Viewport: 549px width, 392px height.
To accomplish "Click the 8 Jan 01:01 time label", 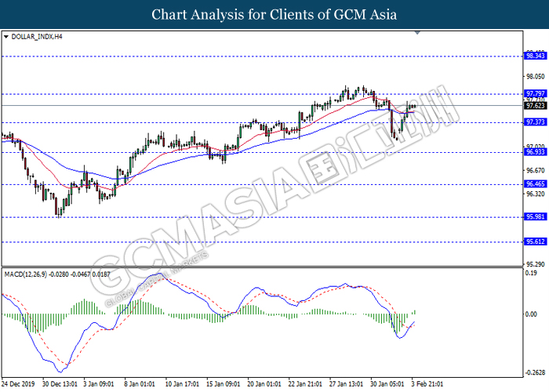I will (x=140, y=384).
